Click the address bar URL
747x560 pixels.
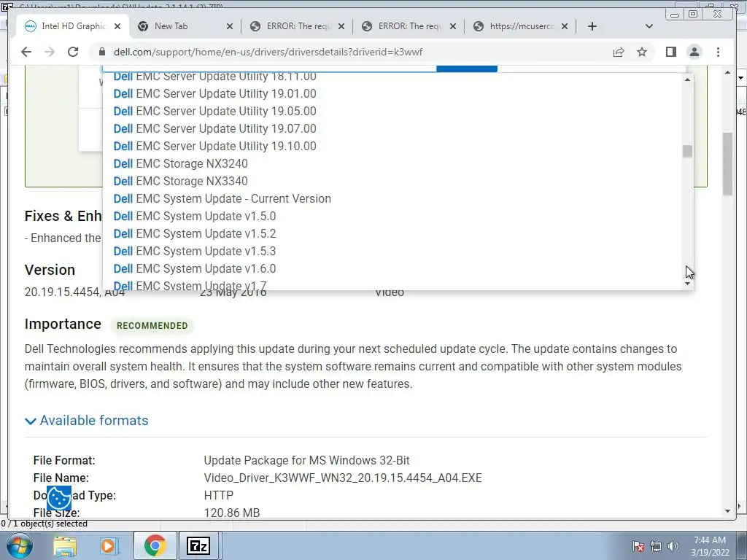click(268, 52)
